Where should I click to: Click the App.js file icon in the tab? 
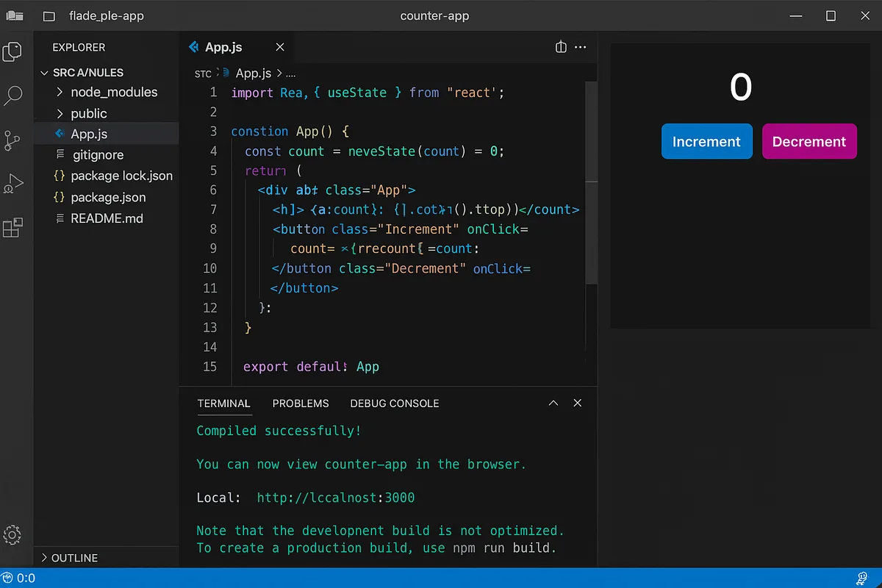coord(194,47)
